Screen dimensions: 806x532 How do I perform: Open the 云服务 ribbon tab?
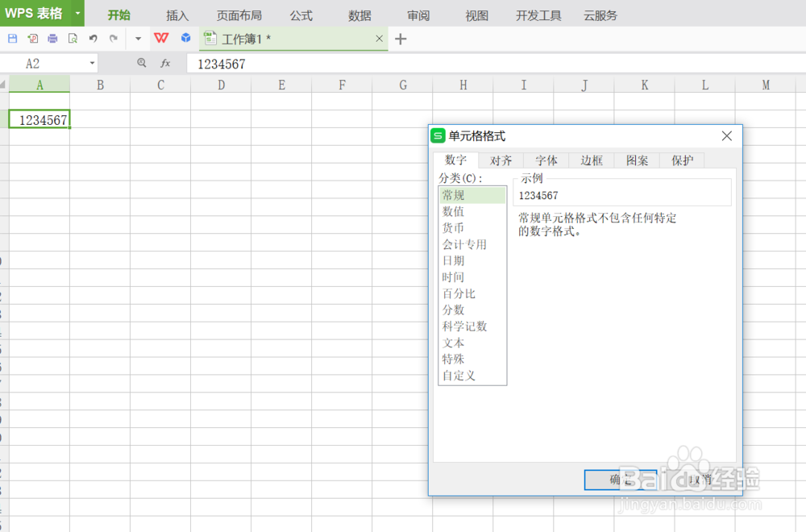(x=600, y=15)
